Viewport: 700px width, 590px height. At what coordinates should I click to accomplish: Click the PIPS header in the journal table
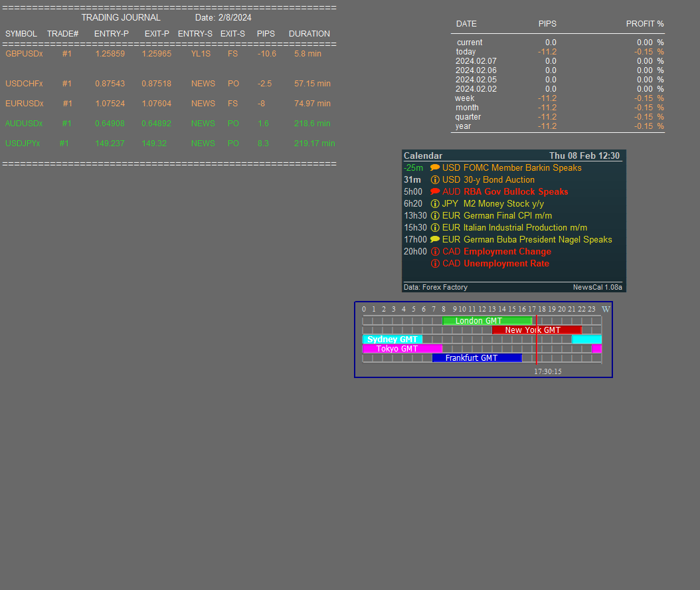[x=266, y=34]
